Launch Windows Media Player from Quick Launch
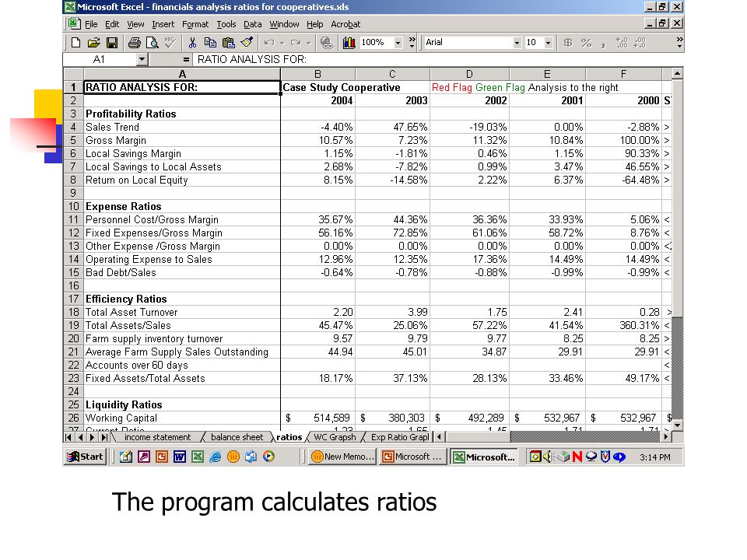 click(268, 457)
